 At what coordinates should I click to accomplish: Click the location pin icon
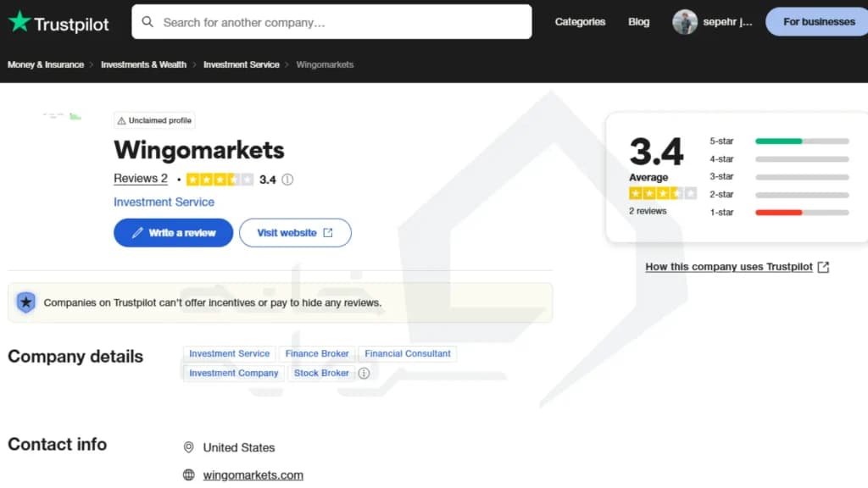[x=189, y=447]
